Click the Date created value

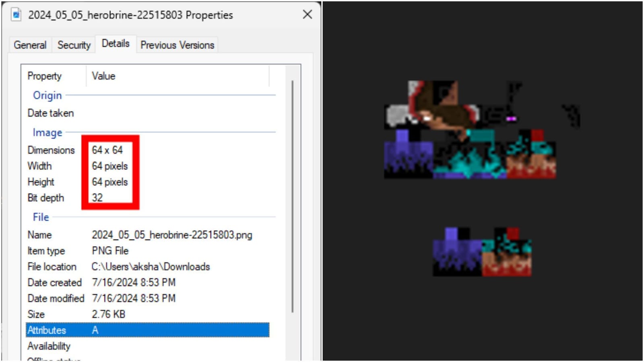(134, 282)
